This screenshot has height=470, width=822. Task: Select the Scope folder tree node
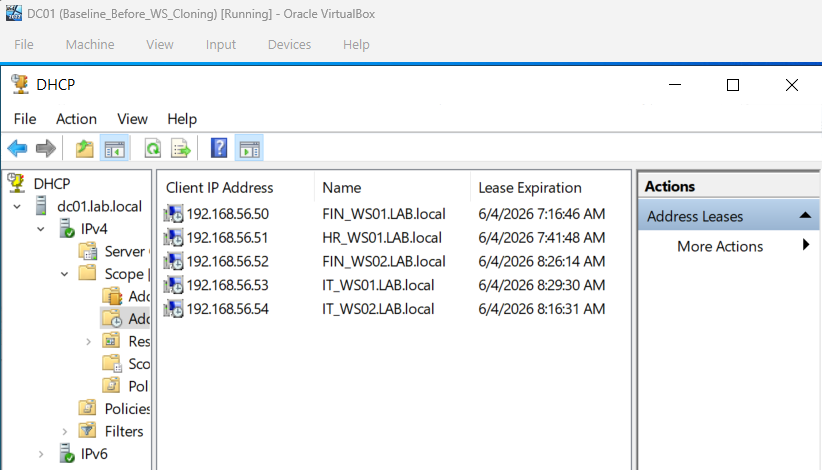(126, 274)
